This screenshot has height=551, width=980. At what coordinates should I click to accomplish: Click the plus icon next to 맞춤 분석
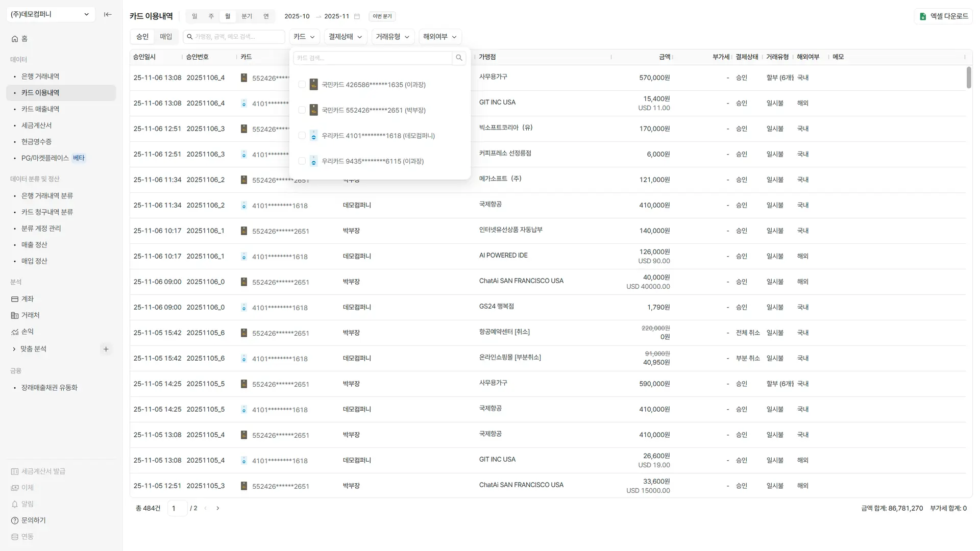tap(106, 349)
